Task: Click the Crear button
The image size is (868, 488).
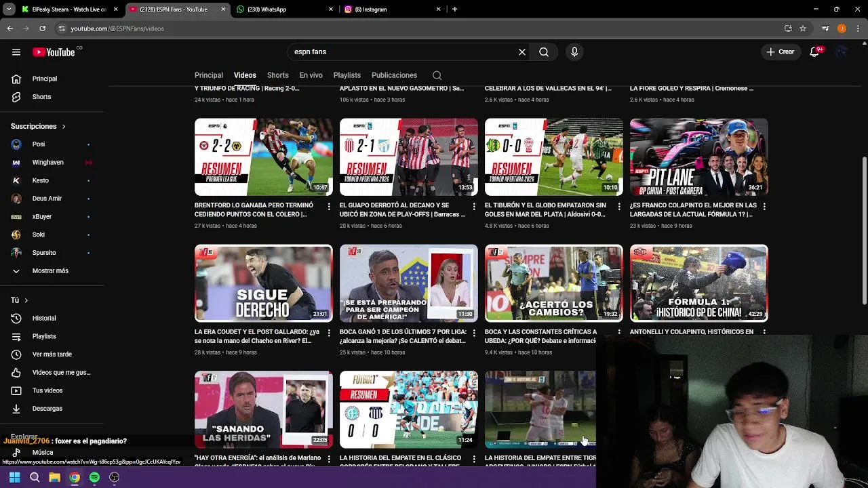Action: pyautogui.click(x=780, y=52)
